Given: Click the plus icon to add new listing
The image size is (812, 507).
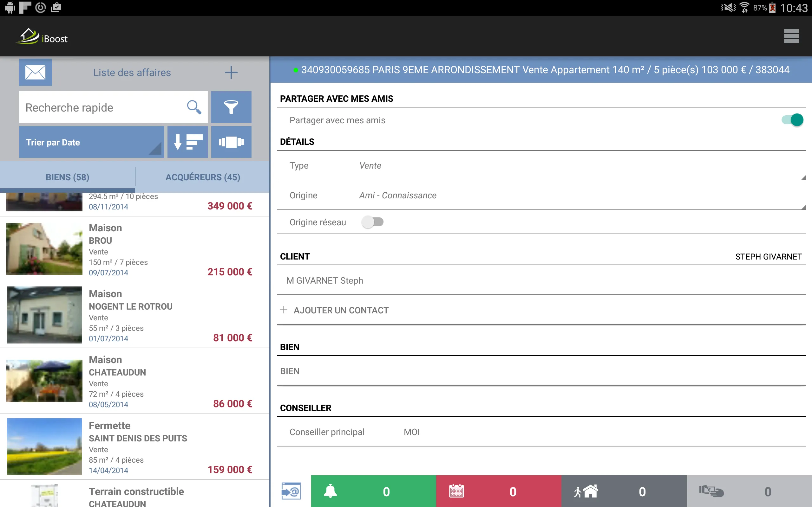Looking at the screenshot, I should click(x=231, y=73).
